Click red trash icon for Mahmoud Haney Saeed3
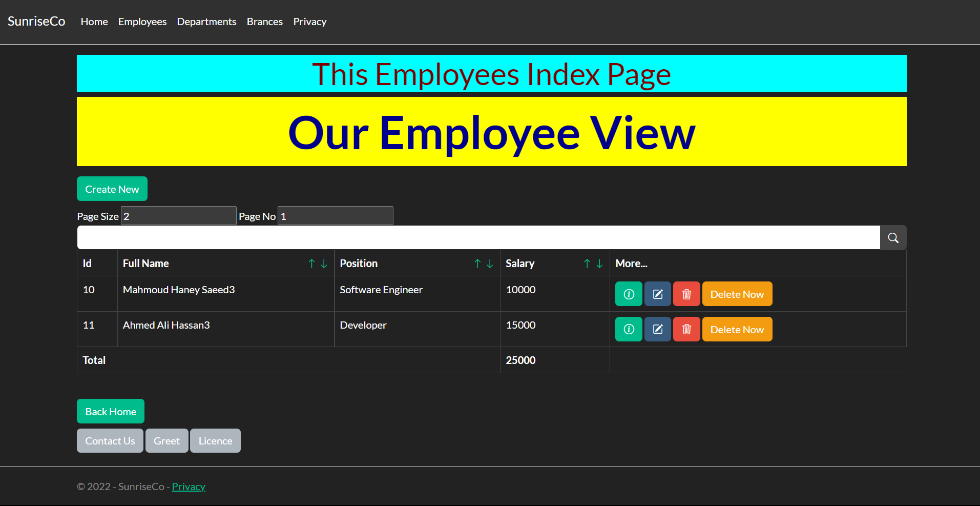 coord(686,294)
